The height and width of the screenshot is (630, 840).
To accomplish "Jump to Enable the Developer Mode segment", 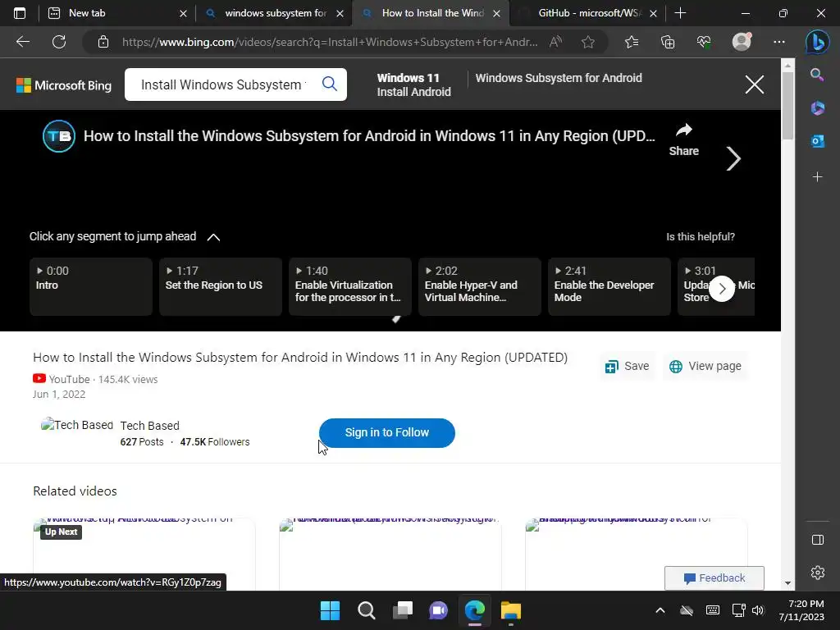I will (x=609, y=286).
